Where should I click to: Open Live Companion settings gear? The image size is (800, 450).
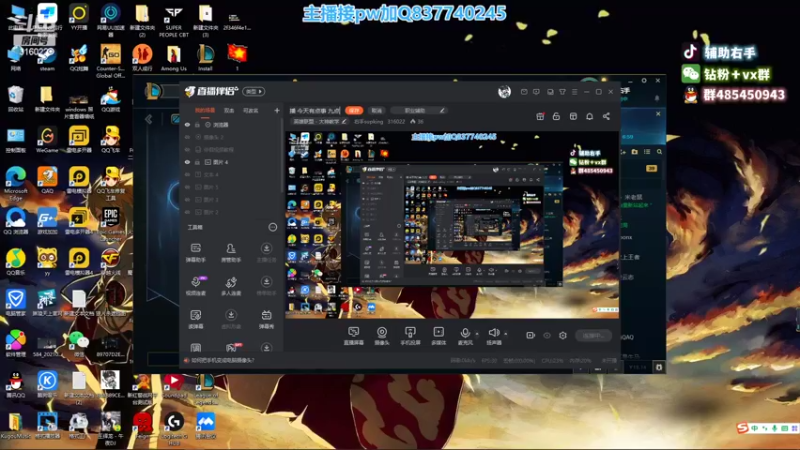563,335
